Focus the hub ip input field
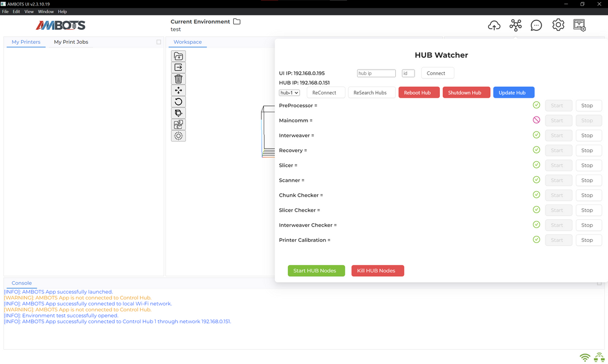Viewport: 608px width, 364px height. (x=376, y=73)
